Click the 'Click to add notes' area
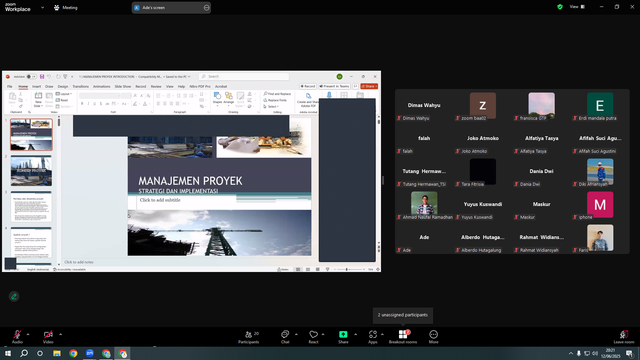This screenshot has width=640, height=360. [79, 262]
